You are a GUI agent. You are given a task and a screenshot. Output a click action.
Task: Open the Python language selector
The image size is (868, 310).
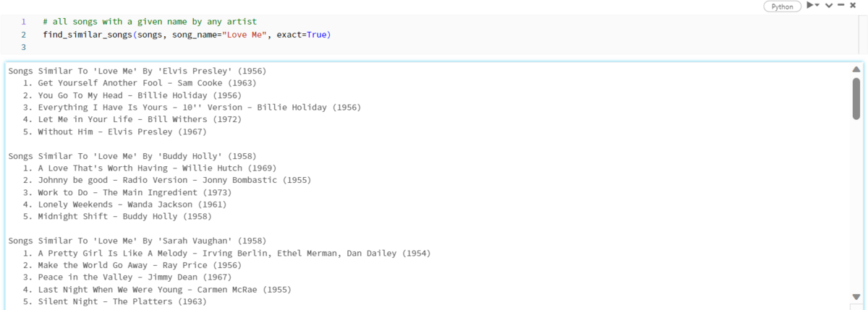[783, 7]
